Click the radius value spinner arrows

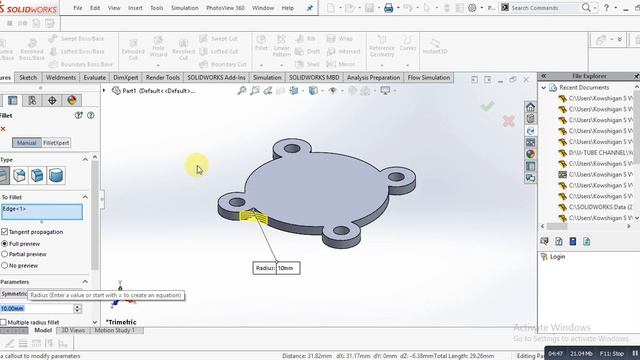77,309
